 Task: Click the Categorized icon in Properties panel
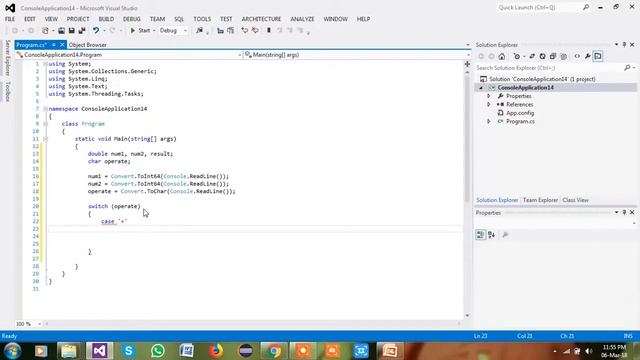[480, 235]
